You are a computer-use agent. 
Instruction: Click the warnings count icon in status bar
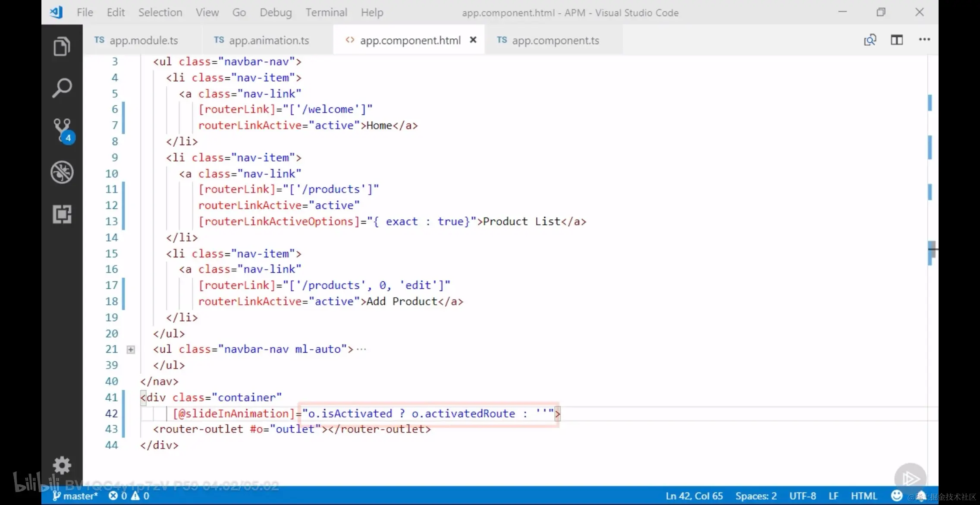coord(140,496)
